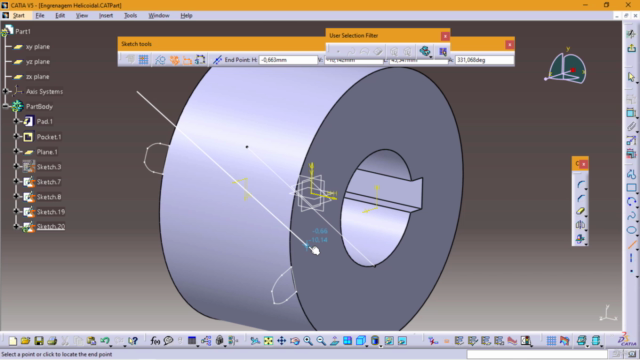The height and width of the screenshot is (360, 640).
Task: Open the What's This help icon
Action: (133, 340)
